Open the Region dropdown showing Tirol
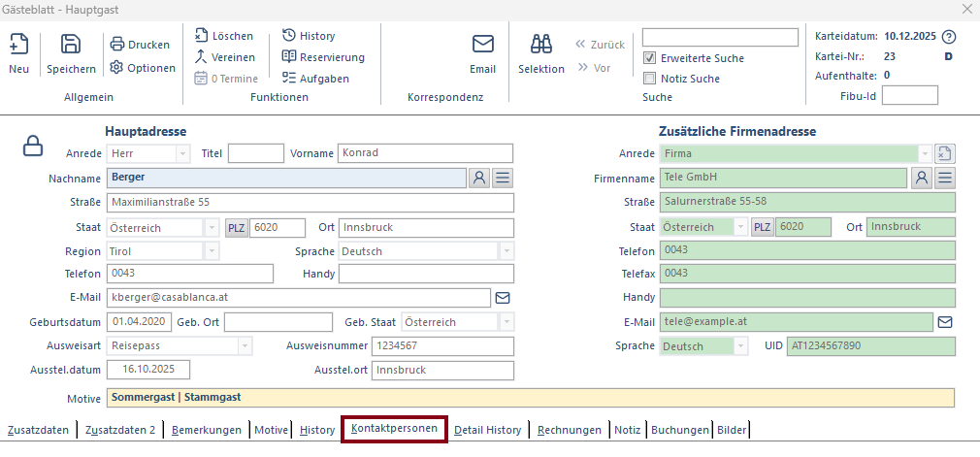Image resolution: width=980 pixels, height=457 pixels. pos(212,251)
